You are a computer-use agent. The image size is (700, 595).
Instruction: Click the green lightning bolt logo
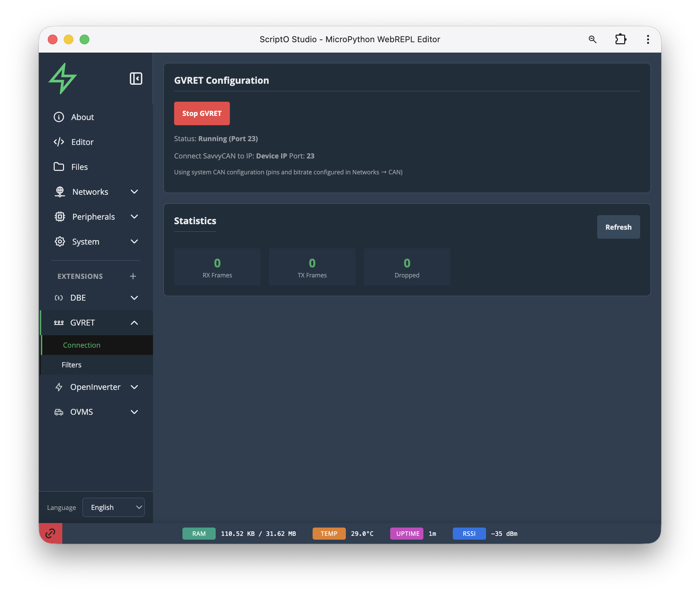(63, 79)
